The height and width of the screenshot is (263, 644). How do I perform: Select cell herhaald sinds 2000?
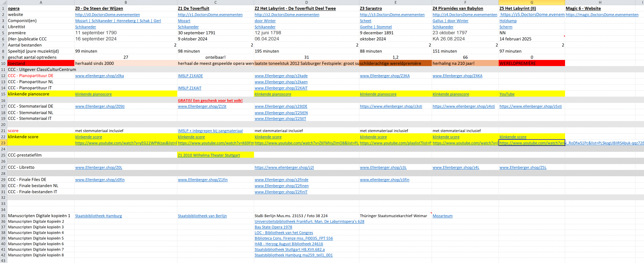[126, 63]
